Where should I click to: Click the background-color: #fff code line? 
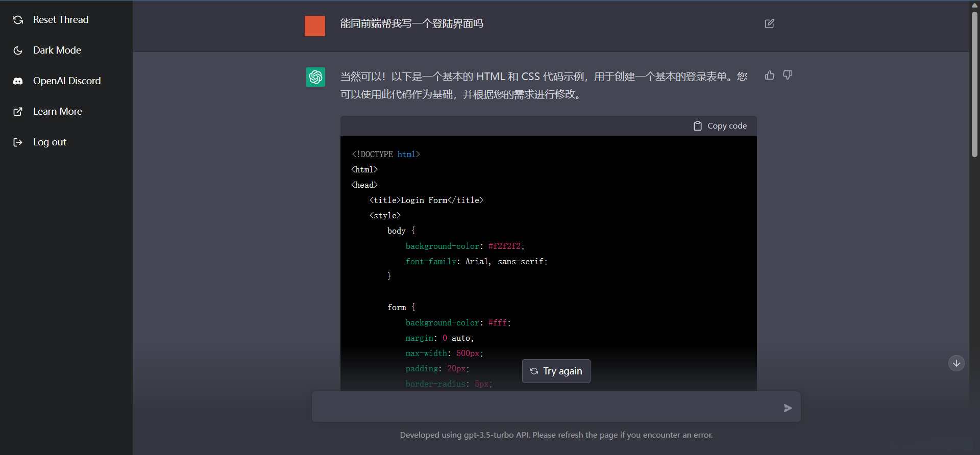point(458,323)
